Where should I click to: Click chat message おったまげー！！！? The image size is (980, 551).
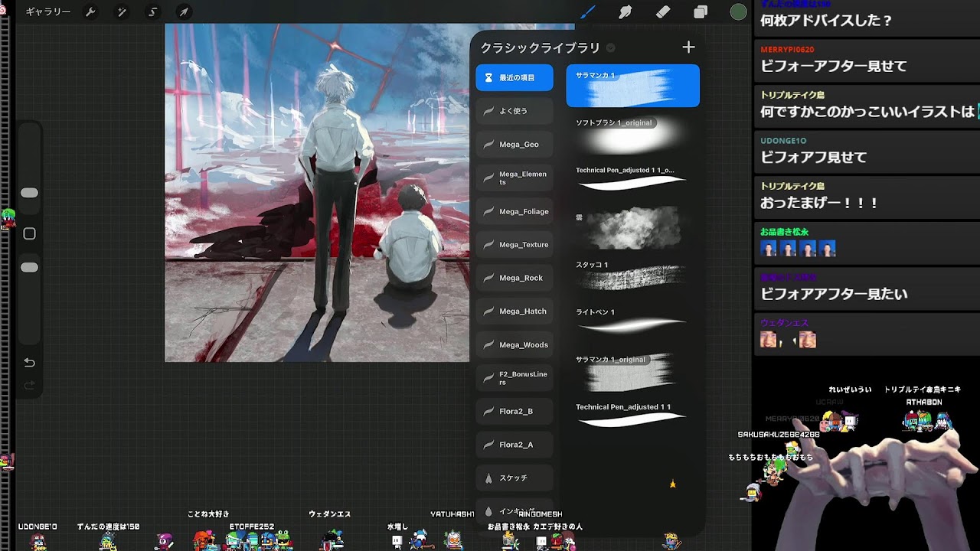click(x=819, y=203)
